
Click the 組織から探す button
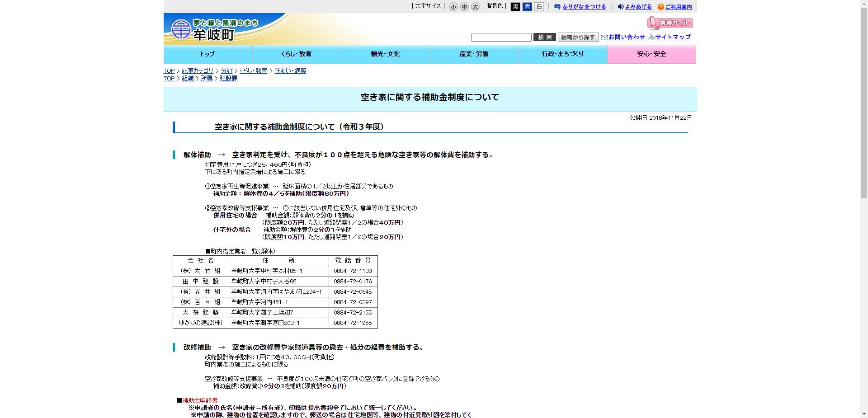pyautogui.click(x=577, y=37)
